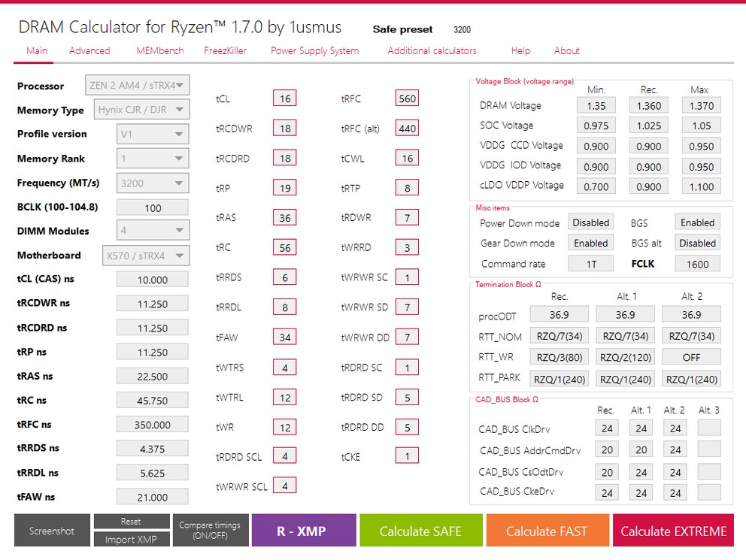Screen dimensions: 746x560
Task: Click RTT_WR Alt. 2 value OFF
Action: point(691,357)
